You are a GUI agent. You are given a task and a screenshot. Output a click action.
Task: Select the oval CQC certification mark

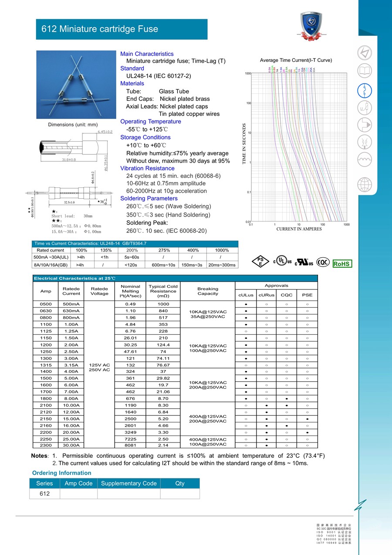point(323,262)
